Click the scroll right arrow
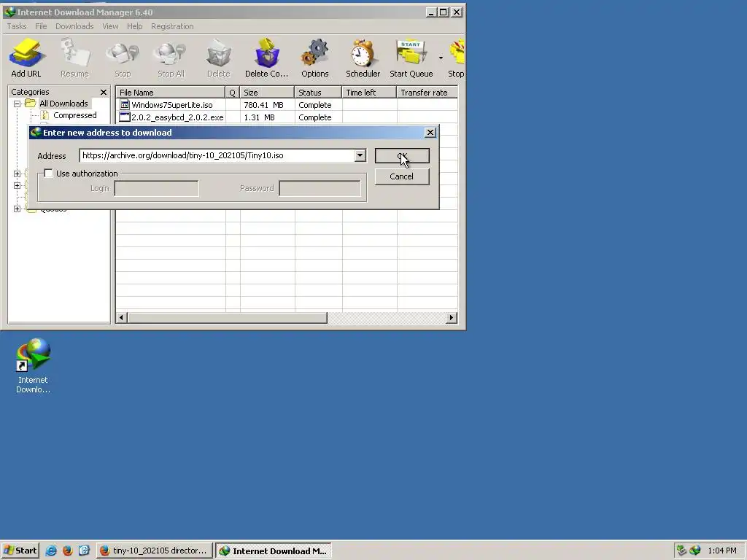 click(x=451, y=318)
